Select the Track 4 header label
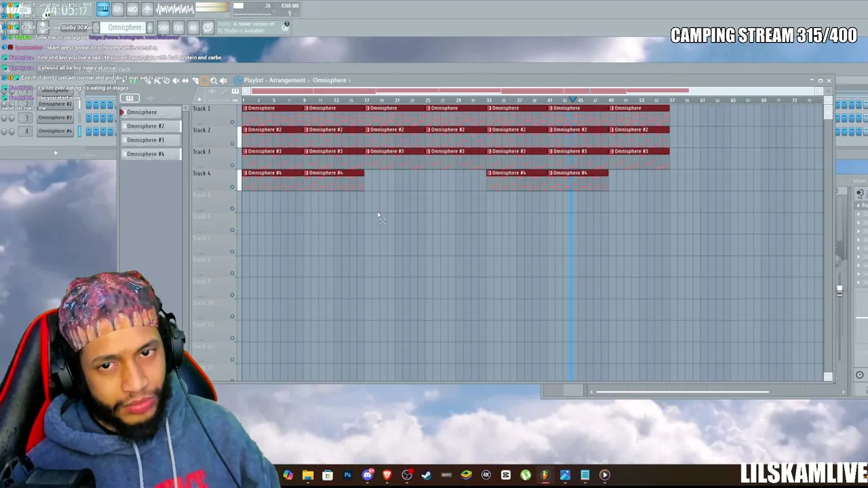This screenshot has height=488, width=868. [201, 174]
